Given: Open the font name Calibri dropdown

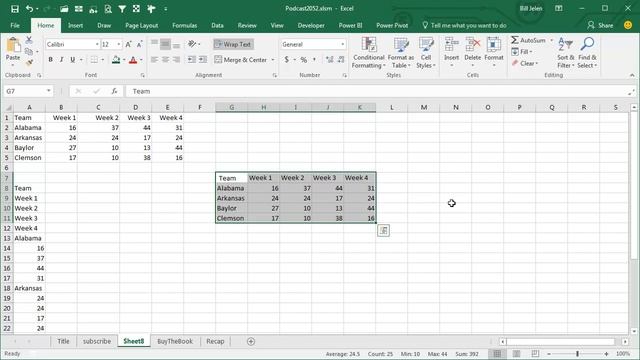Looking at the screenshot, I should (97, 44).
